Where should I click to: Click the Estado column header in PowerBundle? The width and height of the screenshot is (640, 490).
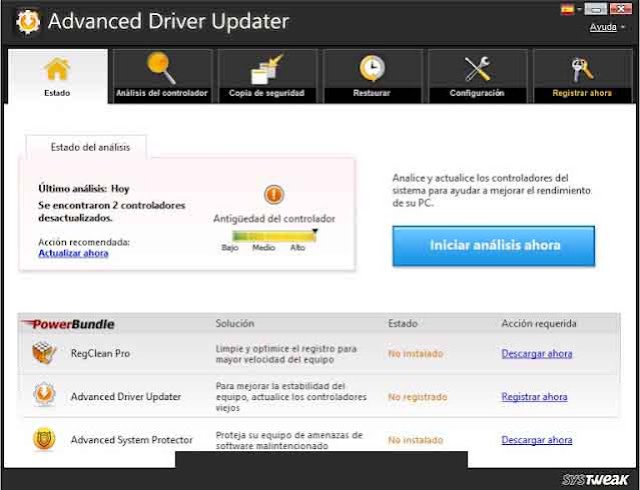coord(402,324)
